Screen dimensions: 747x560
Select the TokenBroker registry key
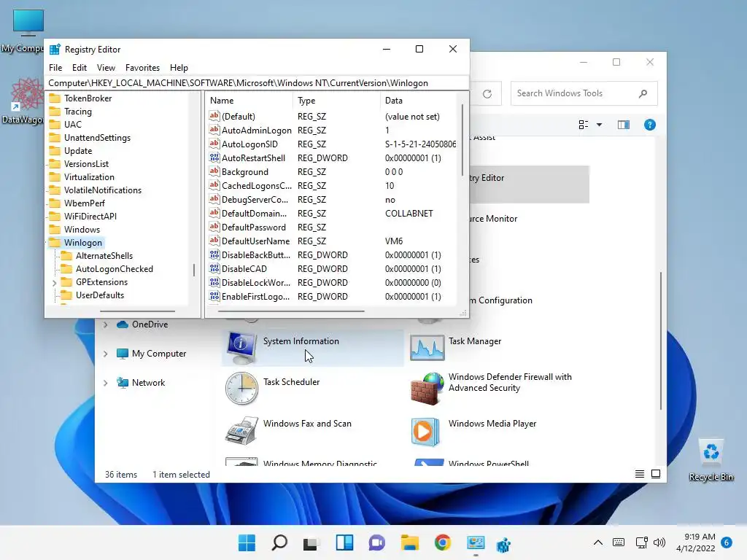point(88,98)
